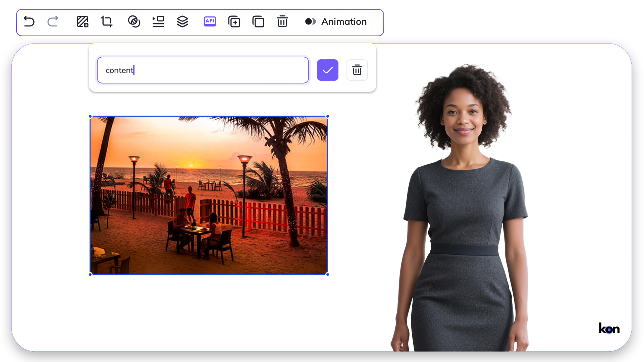The image size is (644, 362).
Task: Click the redo arrow icon
Action: (x=53, y=22)
